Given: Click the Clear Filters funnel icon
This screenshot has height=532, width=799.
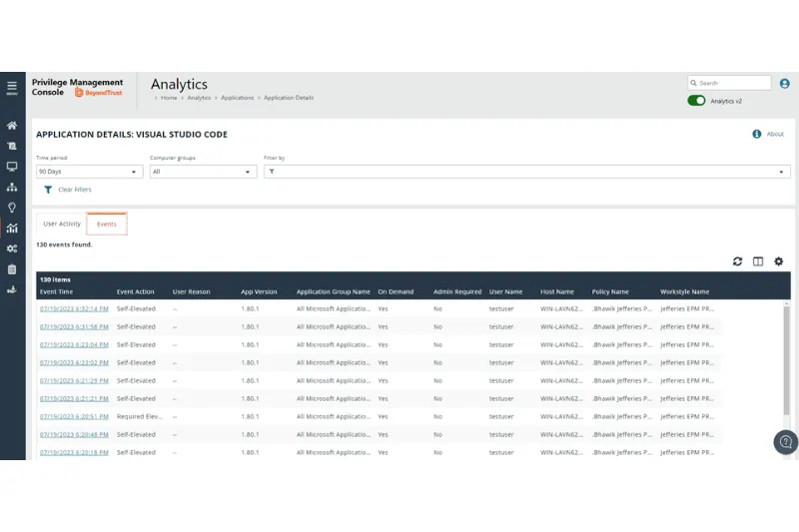Looking at the screenshot, I should (x=48, y=190).
